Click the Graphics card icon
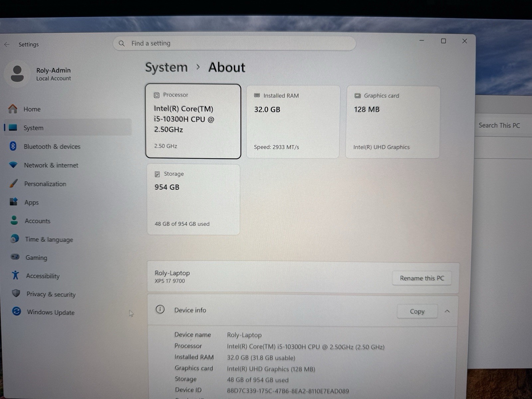 tap(357, 96)
